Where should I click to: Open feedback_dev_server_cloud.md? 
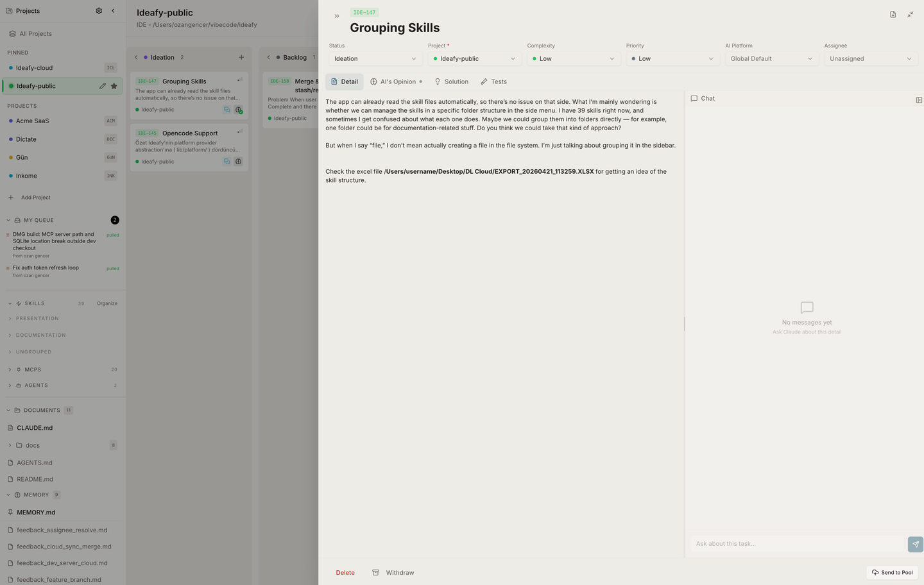pyautogui.click(x=62, y=563)
